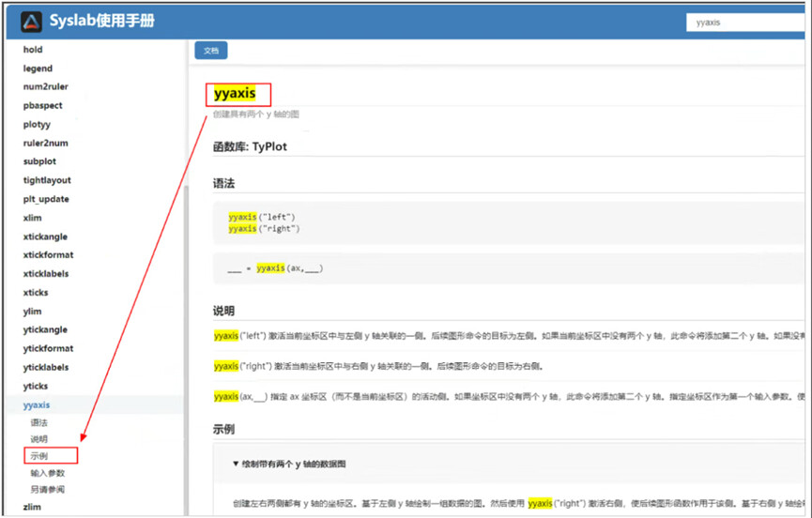Click the yyaxis(ax,___) code line
Viewport: 812px width, 518px height.
pos(275,268)
